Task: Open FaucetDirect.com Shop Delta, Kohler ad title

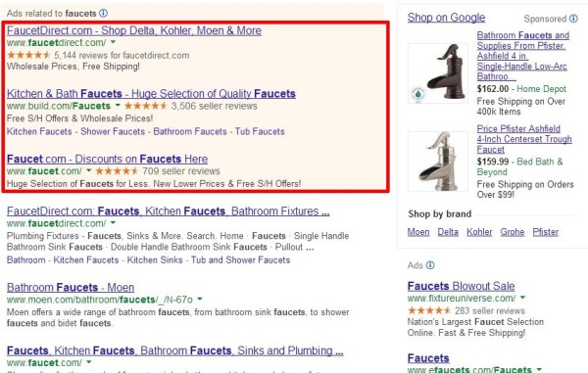Action: point(134,30)
